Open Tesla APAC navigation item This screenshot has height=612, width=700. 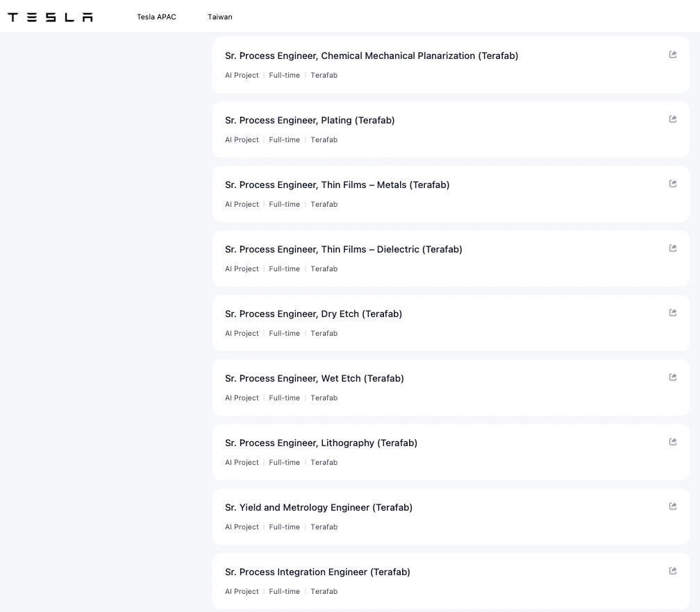tap(156, 17)
